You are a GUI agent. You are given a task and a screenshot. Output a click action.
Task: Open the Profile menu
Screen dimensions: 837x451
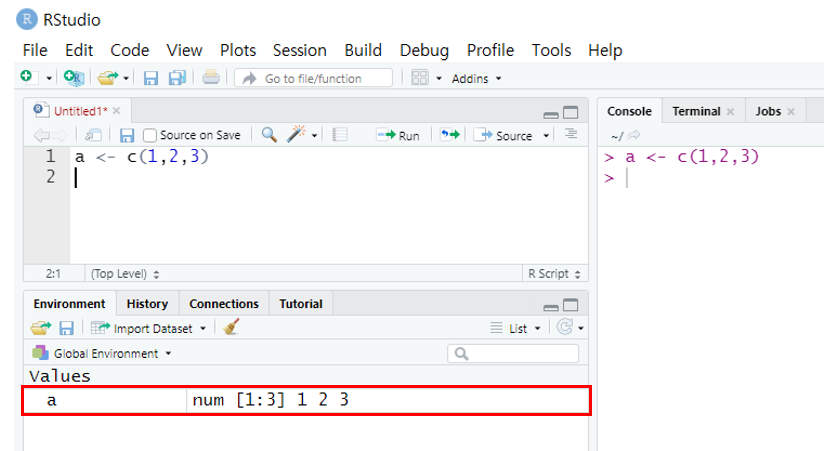click(490, 50)
